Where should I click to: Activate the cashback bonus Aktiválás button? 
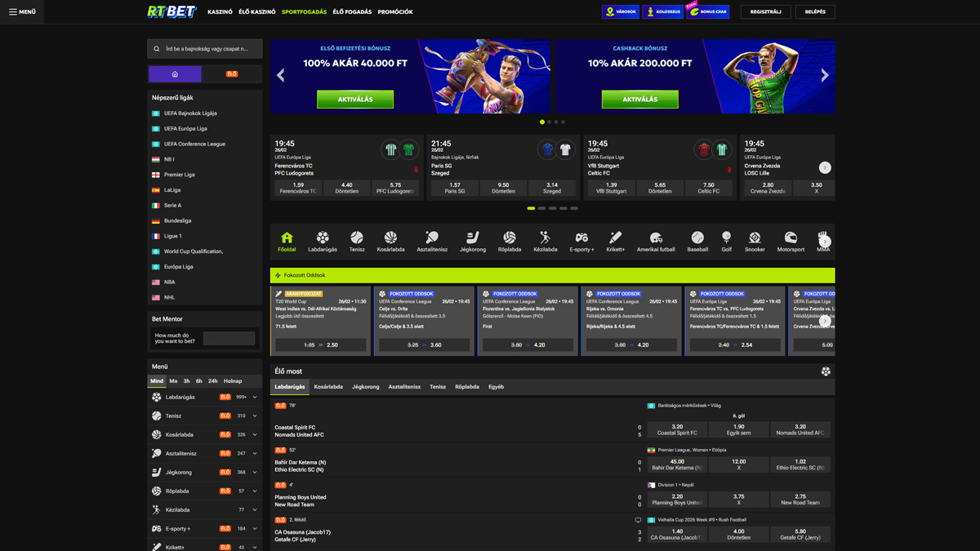(640, 99)
